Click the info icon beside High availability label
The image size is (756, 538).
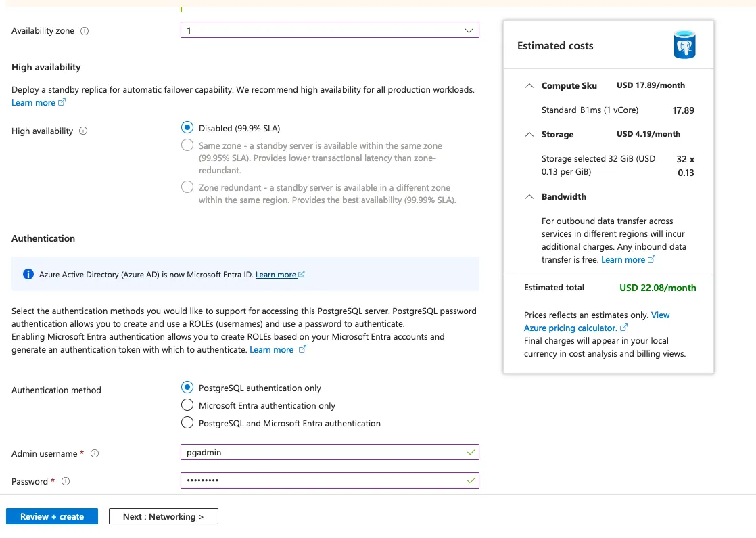point(83,131)
